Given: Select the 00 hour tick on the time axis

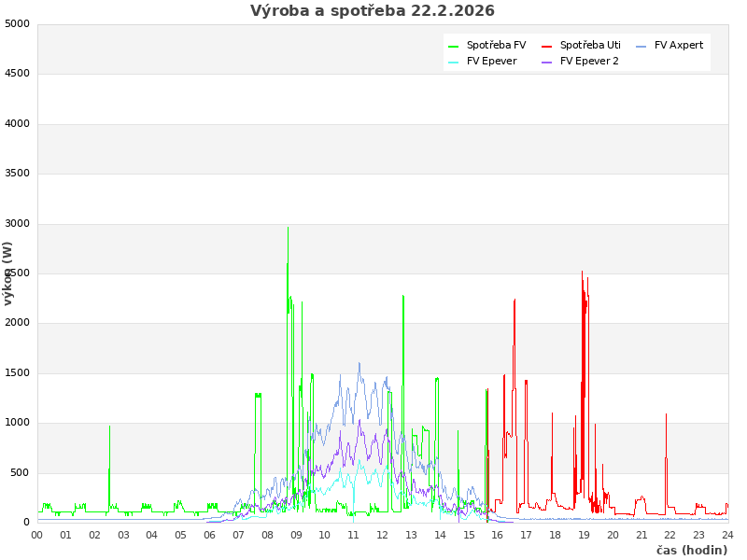Looking at the screenshot, I should click(x=37, y=535).
